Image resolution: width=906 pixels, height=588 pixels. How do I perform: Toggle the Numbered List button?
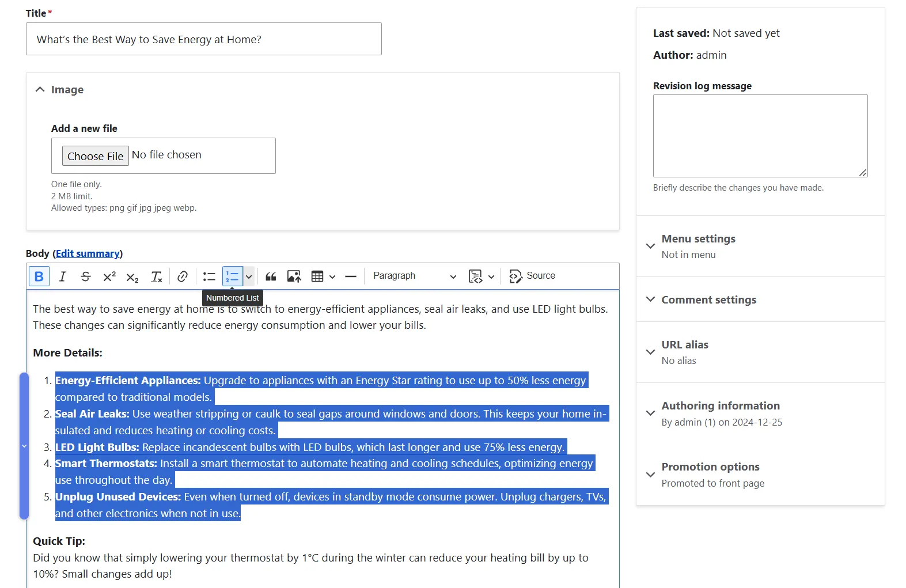[x=233, y=276]
